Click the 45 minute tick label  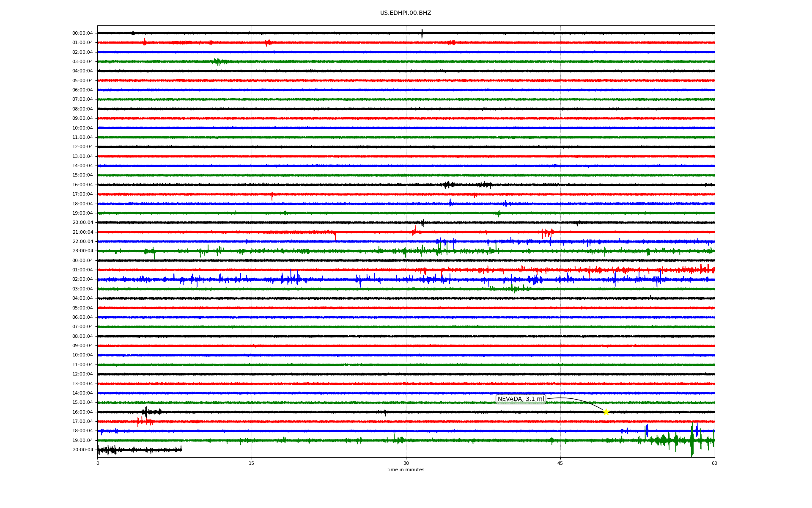560,463
